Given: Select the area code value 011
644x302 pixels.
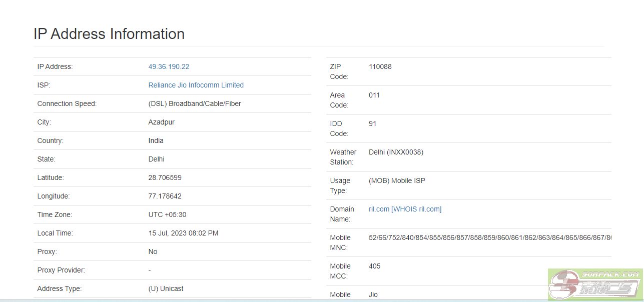Looking at the screenshot, I should 374,95.
